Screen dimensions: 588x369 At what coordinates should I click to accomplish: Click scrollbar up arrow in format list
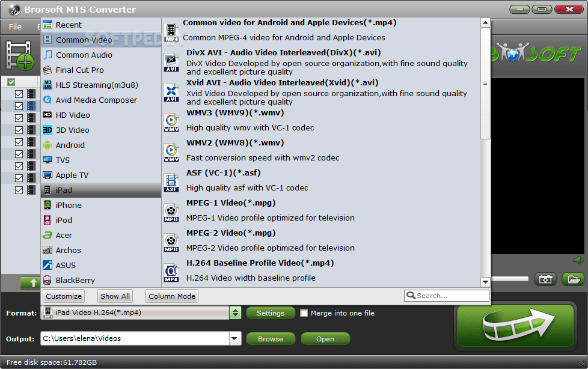tap(485, 22)
